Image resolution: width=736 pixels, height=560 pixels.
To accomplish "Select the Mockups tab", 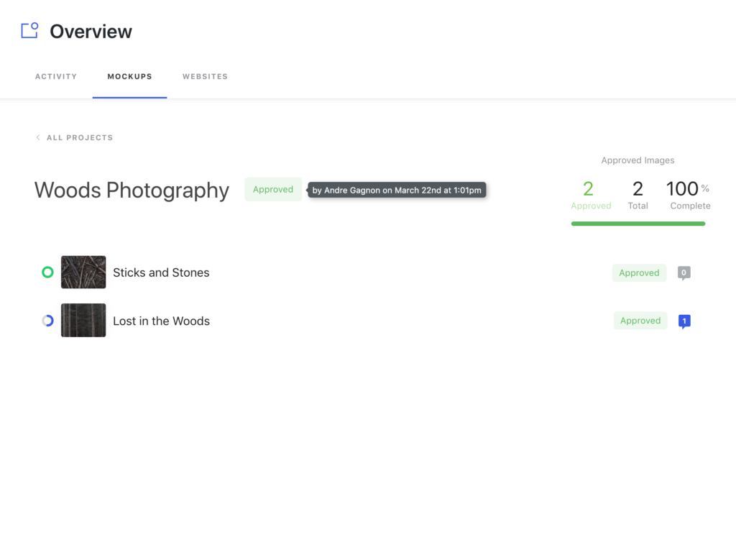I will point(129,76).
